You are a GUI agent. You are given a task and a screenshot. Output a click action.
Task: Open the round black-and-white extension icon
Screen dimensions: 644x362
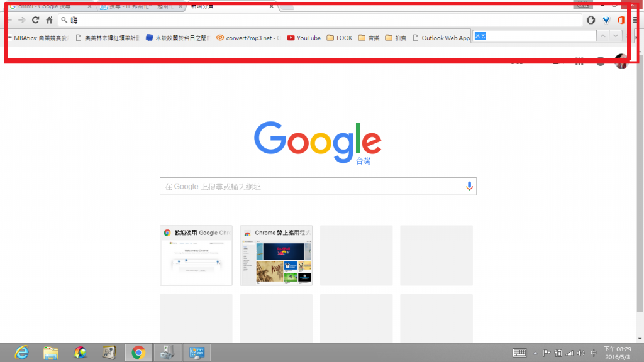pos(591,20)
